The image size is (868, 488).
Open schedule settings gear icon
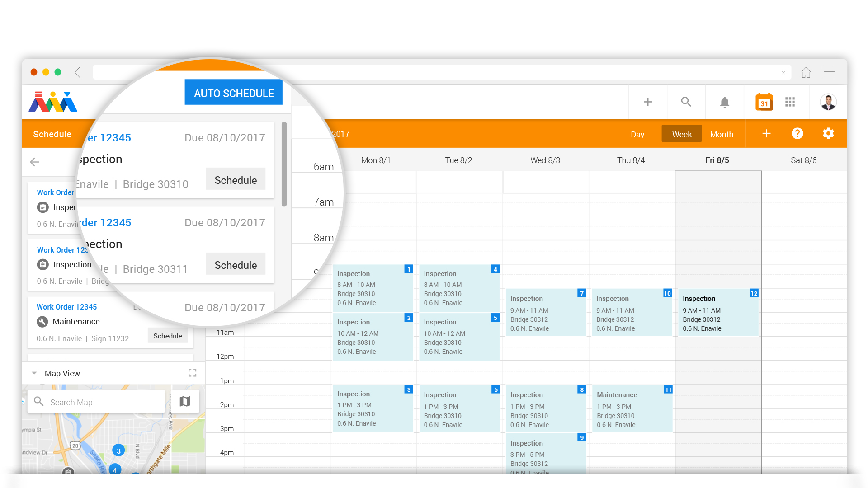tap(828, 134)
